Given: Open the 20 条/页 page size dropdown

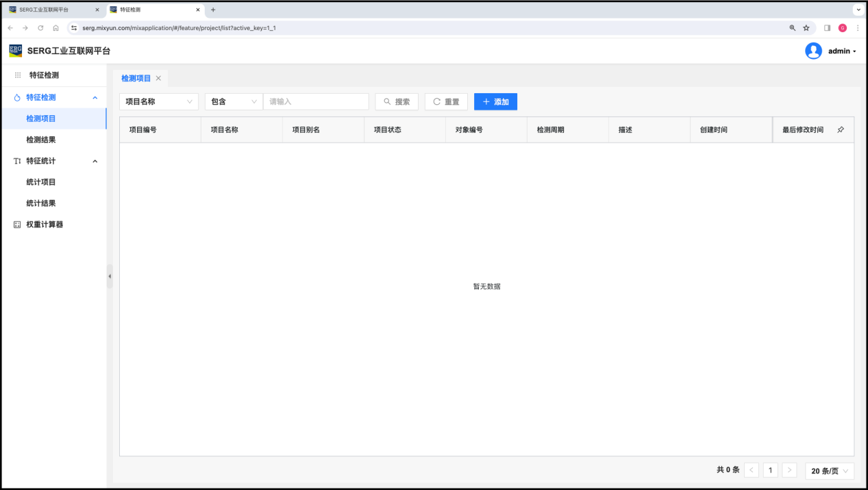Looking at the screenshot, I should 830,471.
